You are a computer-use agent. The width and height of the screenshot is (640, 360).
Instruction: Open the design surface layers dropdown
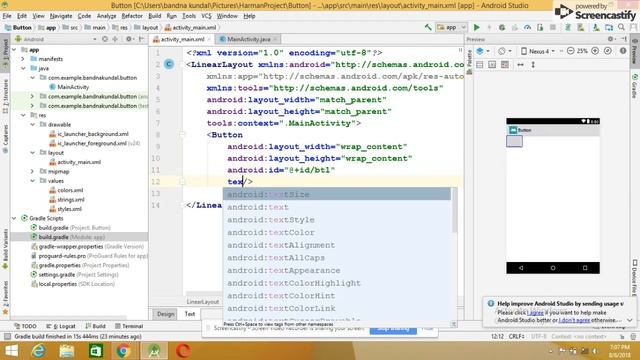click(483, 51)
